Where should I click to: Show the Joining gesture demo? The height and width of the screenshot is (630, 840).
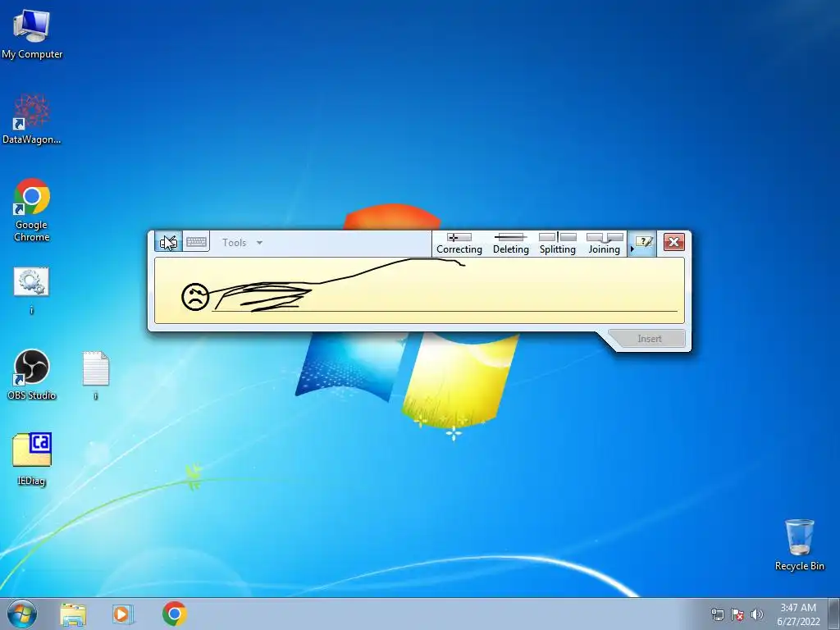pos(605,244)
